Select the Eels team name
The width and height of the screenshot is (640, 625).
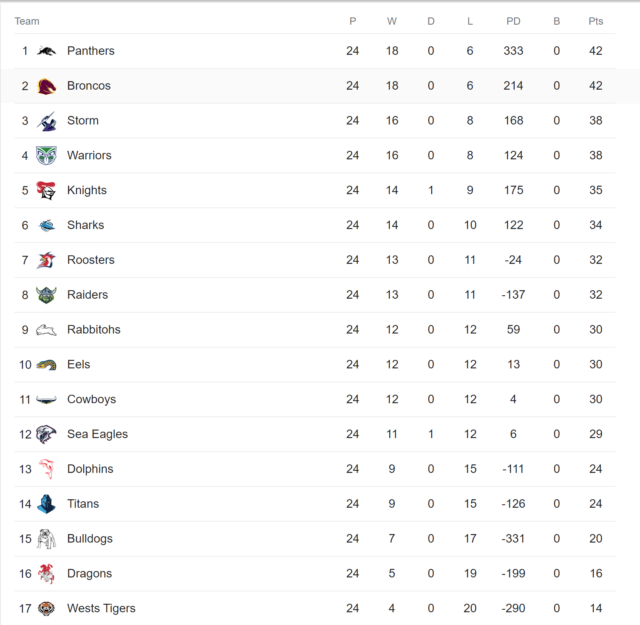[78, 364]
